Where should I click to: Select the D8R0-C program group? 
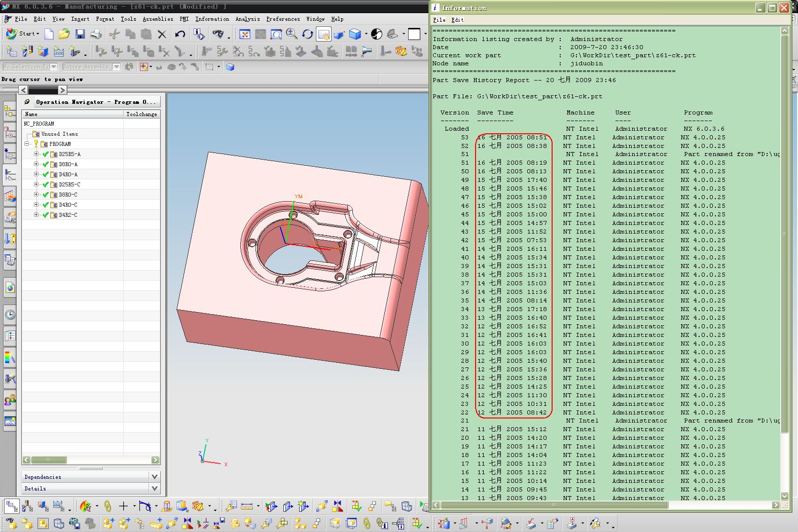pos(68,195)
